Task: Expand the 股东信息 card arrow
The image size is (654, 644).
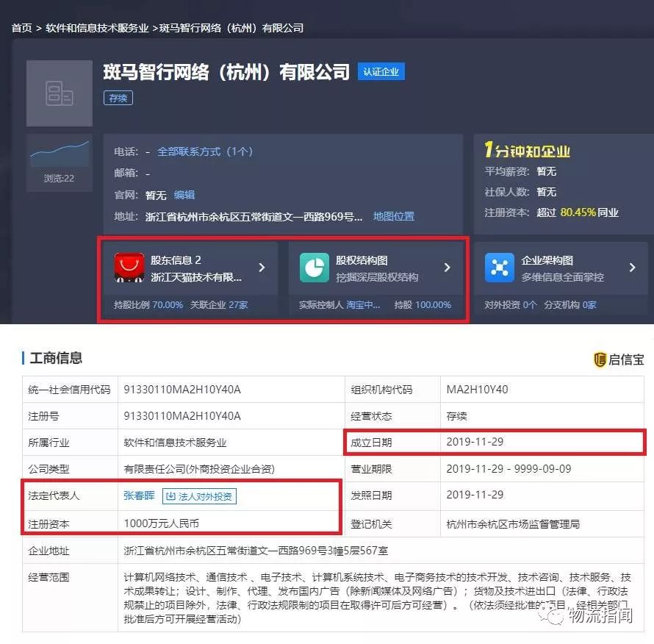Action: [x=262, y=268]
